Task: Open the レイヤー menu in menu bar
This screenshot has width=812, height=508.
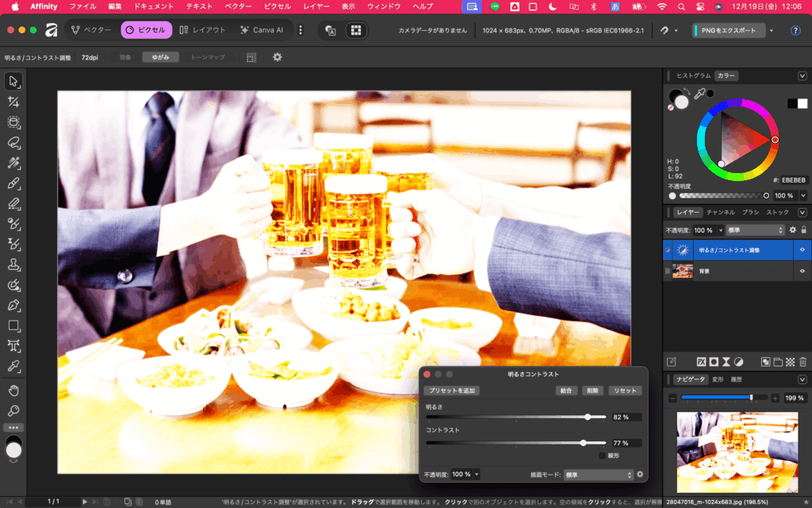Action: tap(316, 6)
